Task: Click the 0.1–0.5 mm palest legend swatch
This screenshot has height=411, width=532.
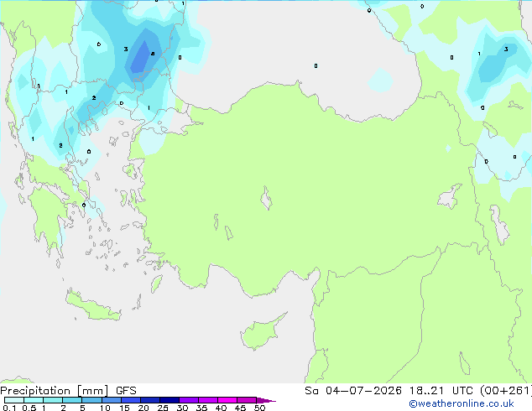Action: point(14,400)
